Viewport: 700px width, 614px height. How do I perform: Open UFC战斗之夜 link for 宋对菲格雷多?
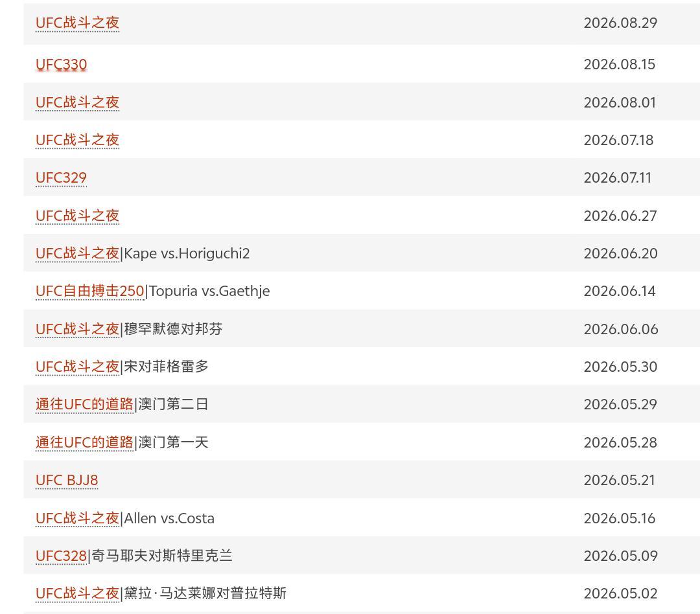pyautogui.click(x=78, y=367)
